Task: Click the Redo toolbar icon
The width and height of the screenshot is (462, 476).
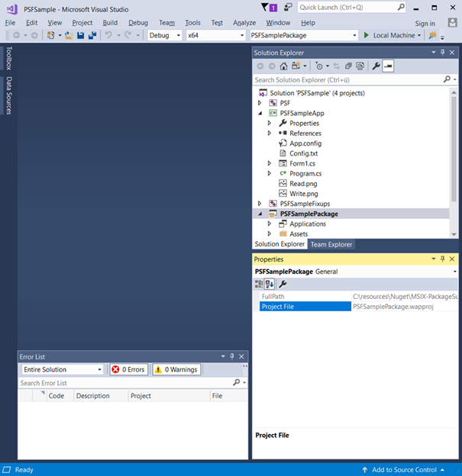Action: tap(128, 36)
